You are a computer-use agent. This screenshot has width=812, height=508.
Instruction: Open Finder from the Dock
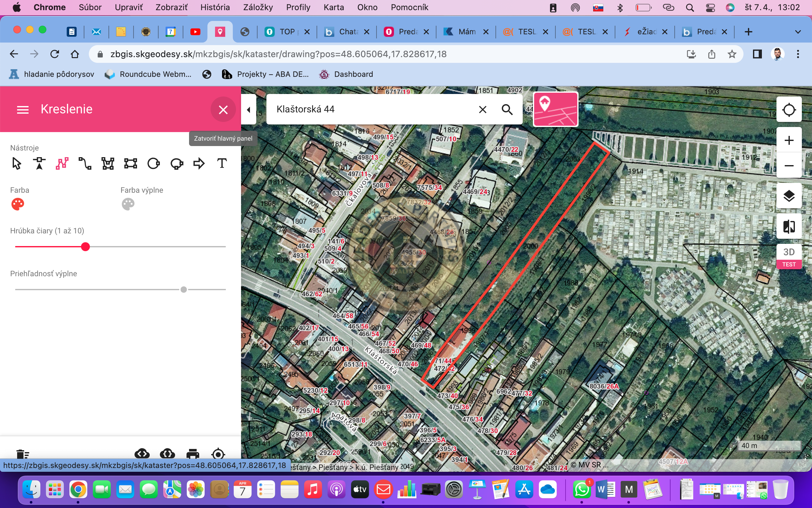tap(31, 490)
